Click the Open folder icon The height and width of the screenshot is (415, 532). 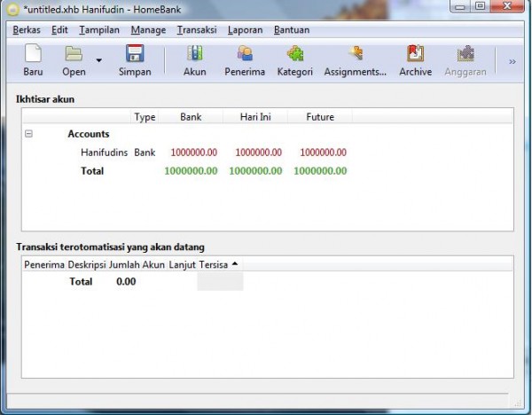point(74,61)
